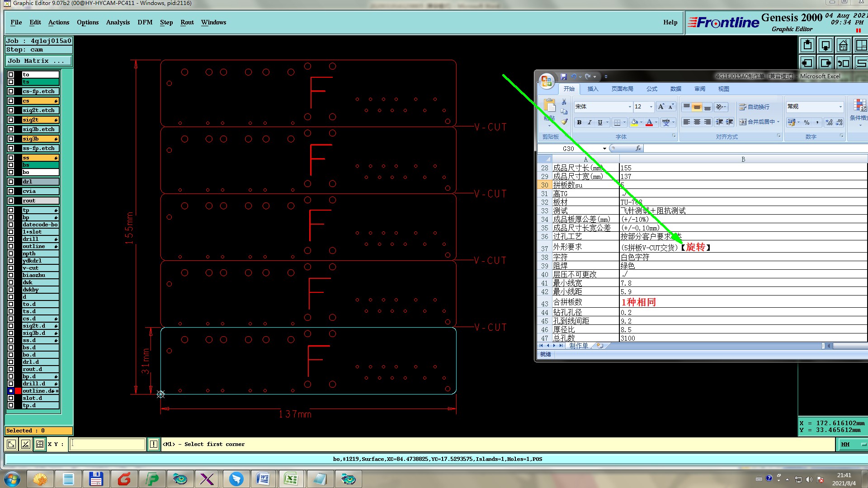Toggle visibility box for layer 'outline.d'
This screenshot has width=868, height=488.
click(11, 391)
